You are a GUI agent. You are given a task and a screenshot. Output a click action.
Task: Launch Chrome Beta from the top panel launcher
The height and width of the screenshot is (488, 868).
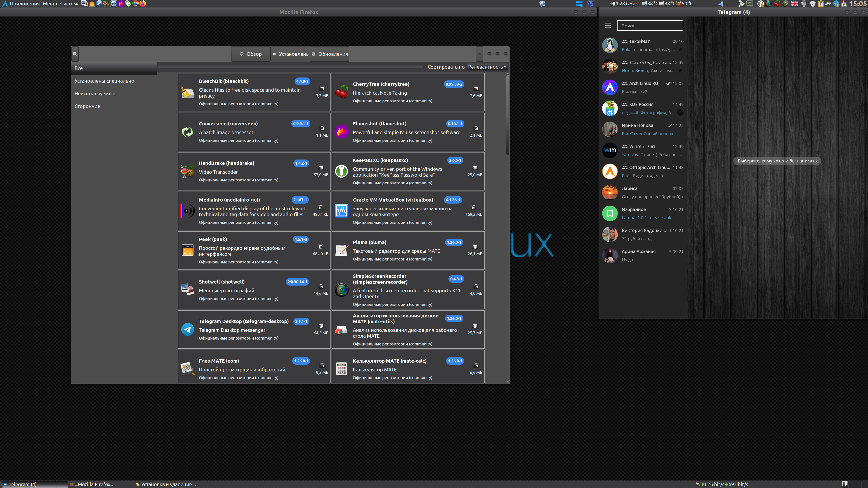point(136,4)
